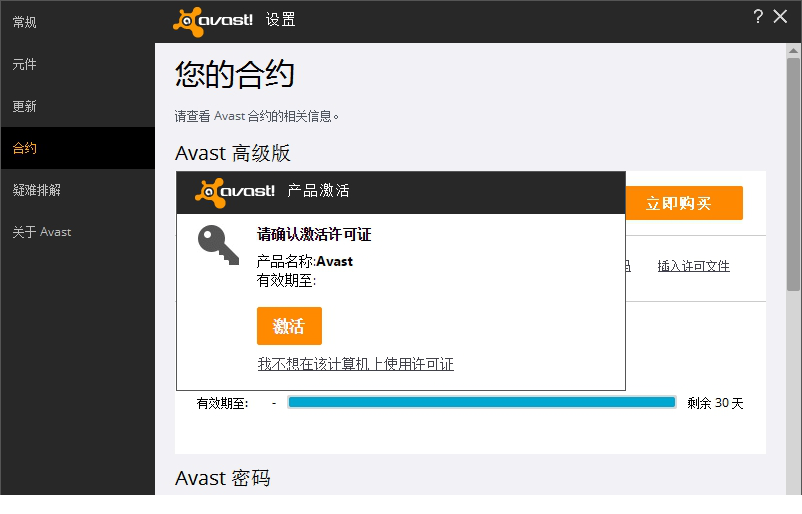The image size is (802, 514).
Task: Click the 插入许可文件 link
Action: pos(693,266)
